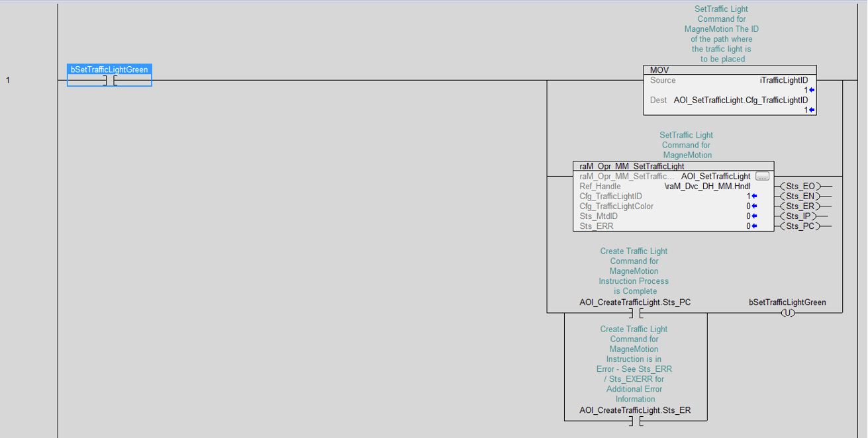This screenshot has height=438, width=868.
Task: Click the Ref_Handle parameter label
Action: click(x=600, y=186)
